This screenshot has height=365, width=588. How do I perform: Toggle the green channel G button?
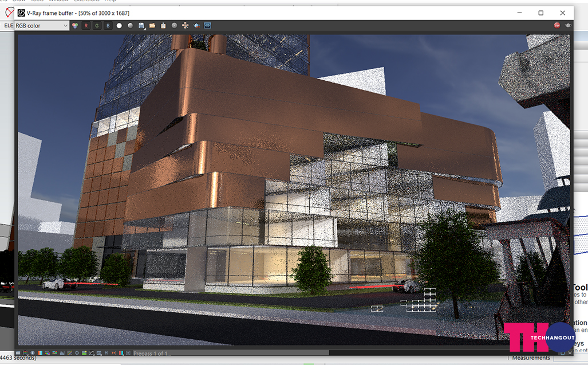click(97, 26)
